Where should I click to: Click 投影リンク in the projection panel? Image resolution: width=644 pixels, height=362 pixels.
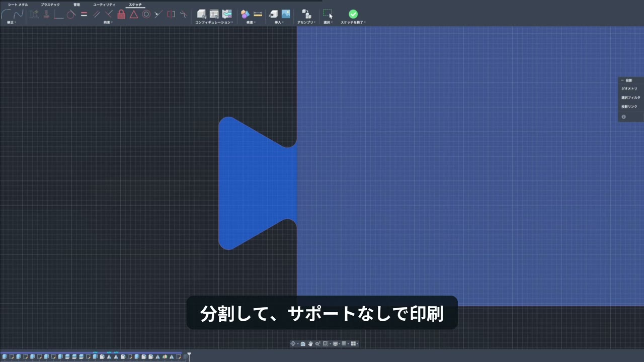(629, 107)
